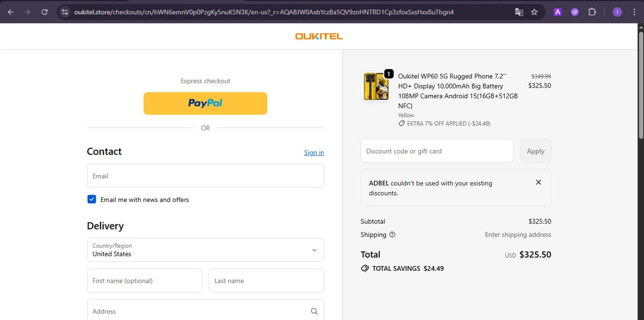Click the Enter shipping address text

coord(518,235)
